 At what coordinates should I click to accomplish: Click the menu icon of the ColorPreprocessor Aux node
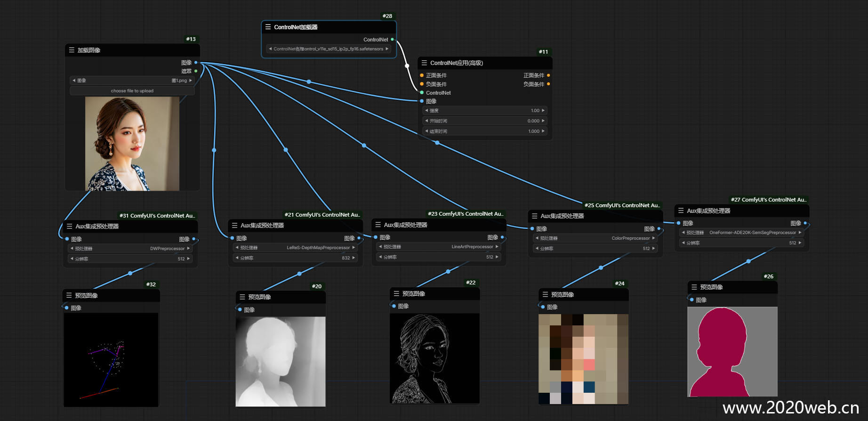click(535, 216)
